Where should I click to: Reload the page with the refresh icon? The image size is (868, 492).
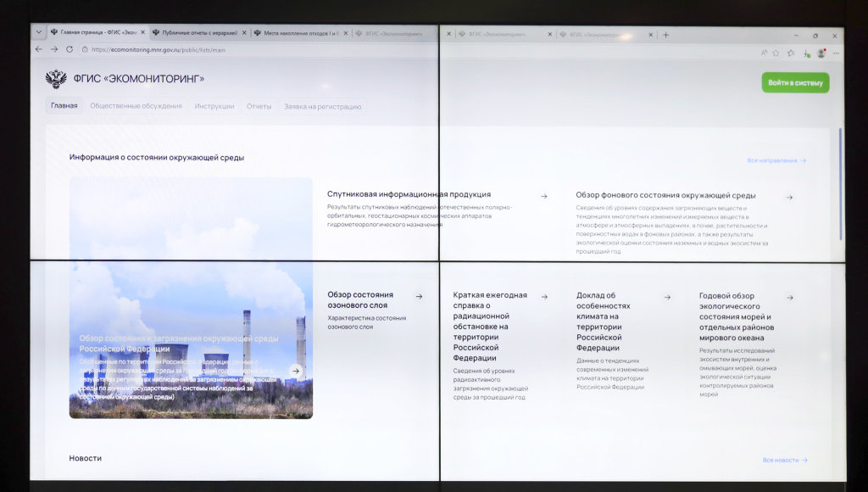[70, 49]
